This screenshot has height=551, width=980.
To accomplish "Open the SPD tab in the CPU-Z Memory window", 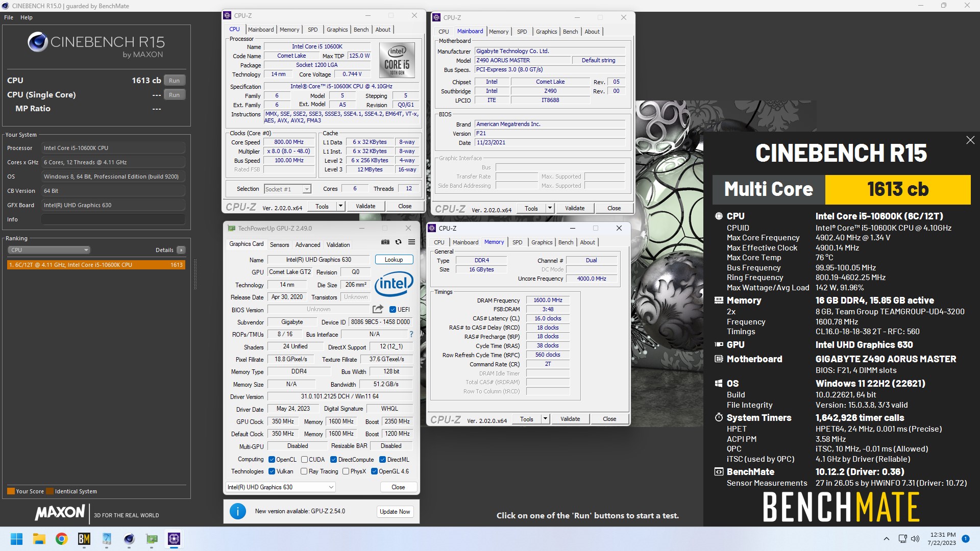I will pyautogui.click(x=517, y=242).
